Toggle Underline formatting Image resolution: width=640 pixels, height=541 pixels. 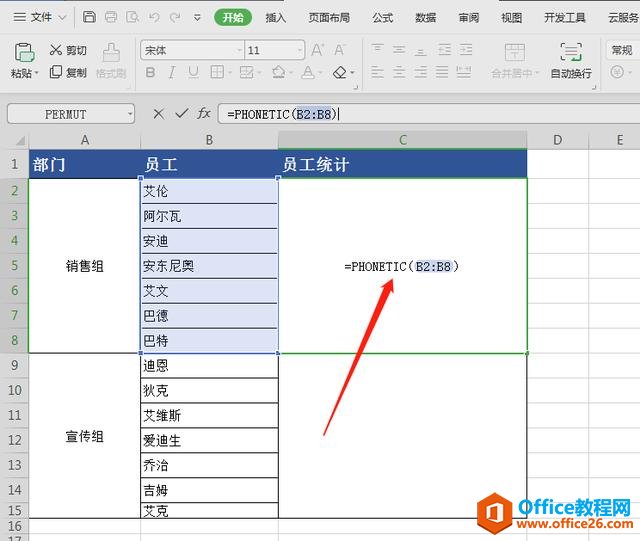(193, 73)
